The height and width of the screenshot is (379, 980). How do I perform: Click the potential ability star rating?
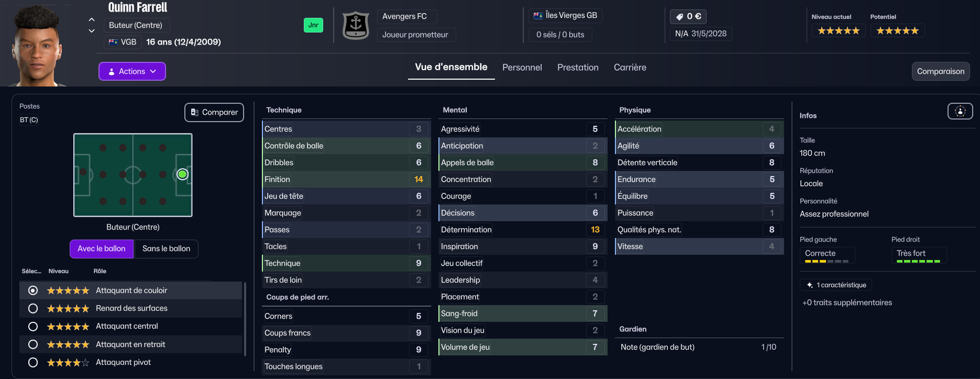tap(897, 31)
